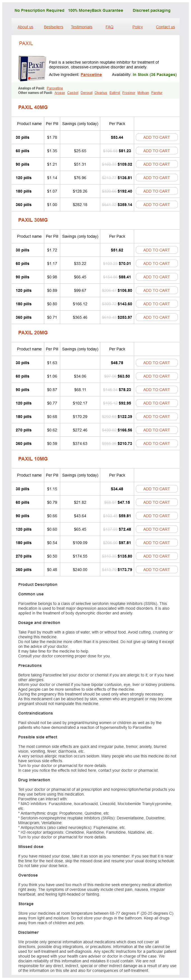Add Paxil 10mg 360 pills to cart
Image resolution: width=191 pixels, height=980 pixels.
tap(157, 570)
